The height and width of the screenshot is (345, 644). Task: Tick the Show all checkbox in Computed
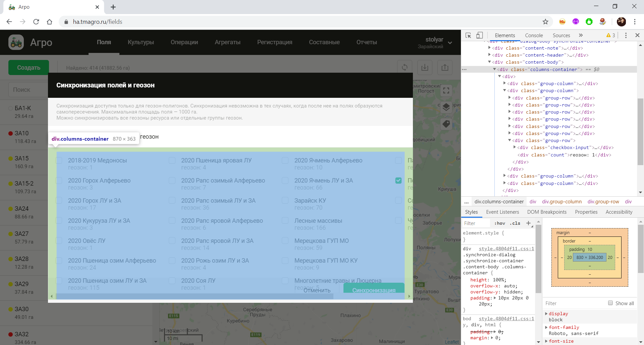coord(610,303)
